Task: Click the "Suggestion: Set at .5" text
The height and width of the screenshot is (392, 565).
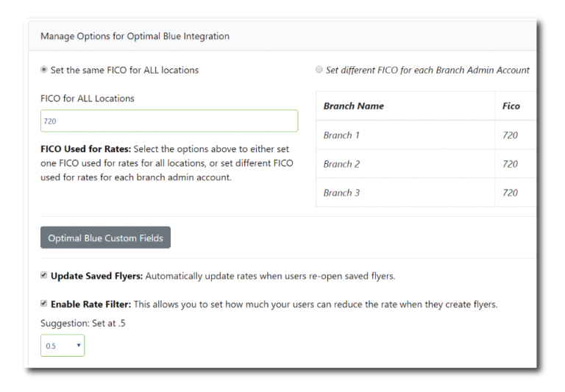Action: coord(82,323)
